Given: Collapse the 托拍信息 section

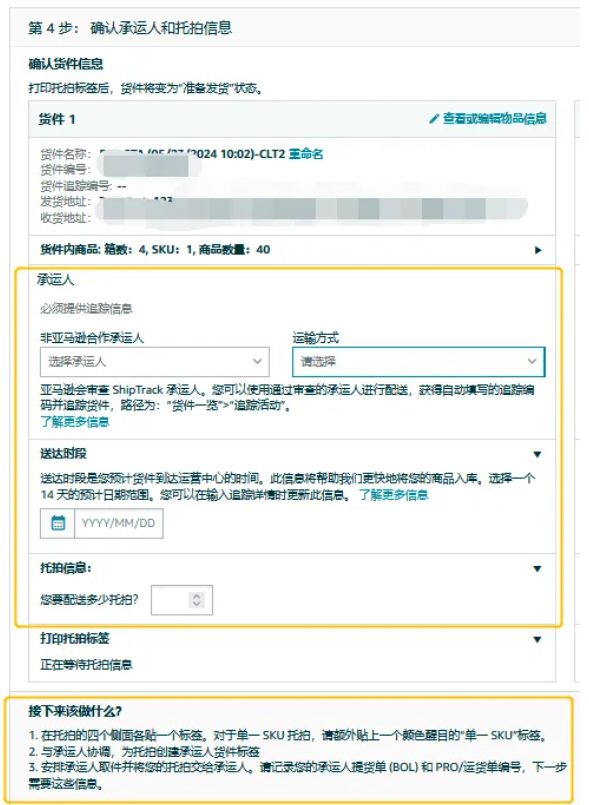Looking at the screenshot, I should click(537, 569).
